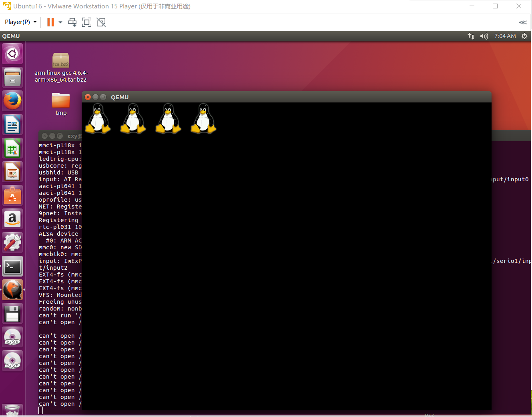
Task: Maximize the QEMU window
Action: pos(103,97)
